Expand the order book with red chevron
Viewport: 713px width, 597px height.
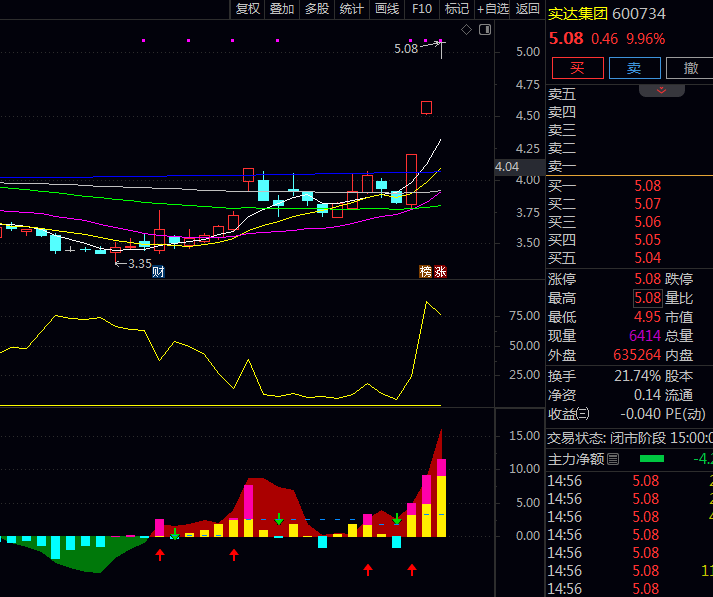[x=661, y=90]
